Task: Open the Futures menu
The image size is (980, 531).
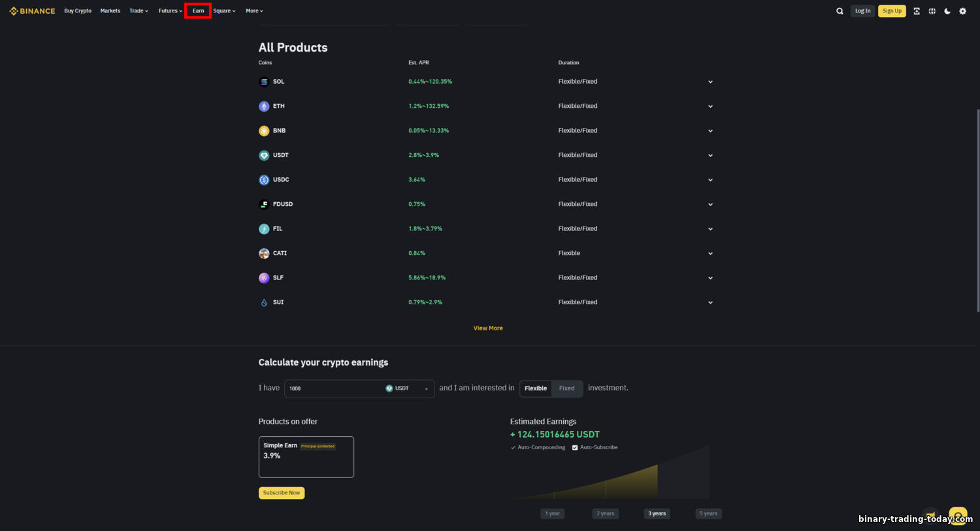Action: (171, 11)
